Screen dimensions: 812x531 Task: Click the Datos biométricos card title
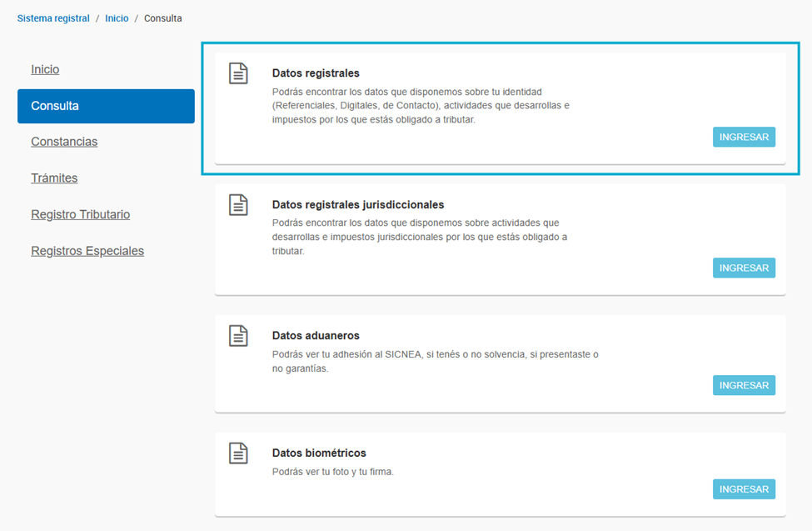click(x=319, y=453)
